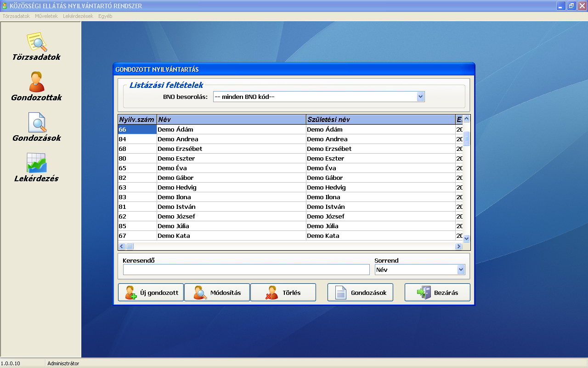588x368 pixels.
Task: Open the Lekérdezések menu
Action: coord(78,16)
